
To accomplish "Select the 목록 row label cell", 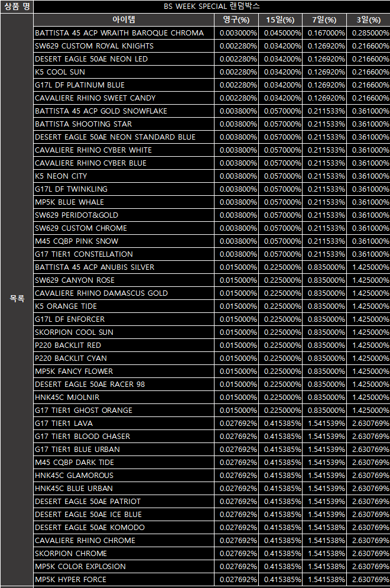I will coord(17,299).
